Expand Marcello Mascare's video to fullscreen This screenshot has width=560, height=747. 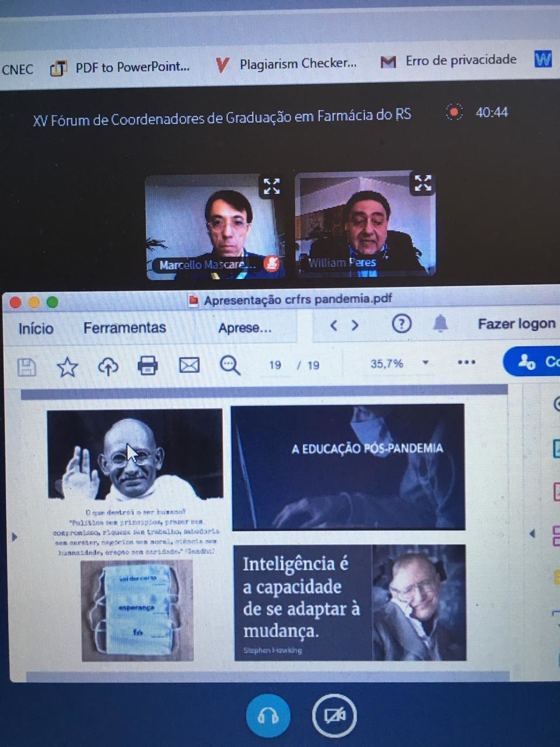[x=271, y=186]
